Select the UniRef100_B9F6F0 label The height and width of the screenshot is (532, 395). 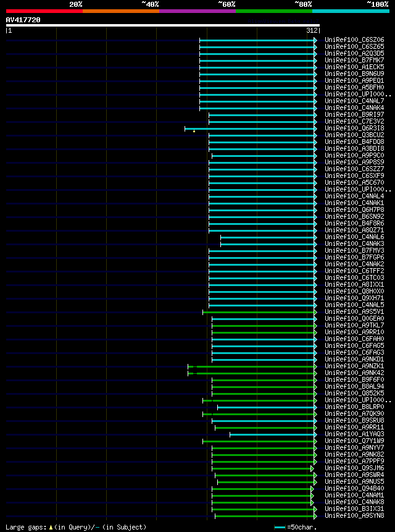pos(354,379)
